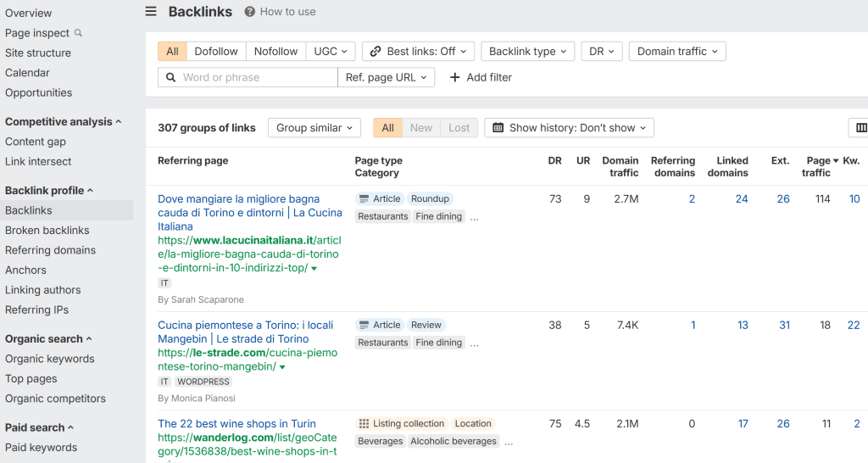This screenshot has height=463, width=868.
Task: Select the All status toggle
Action: coord(387,128)
